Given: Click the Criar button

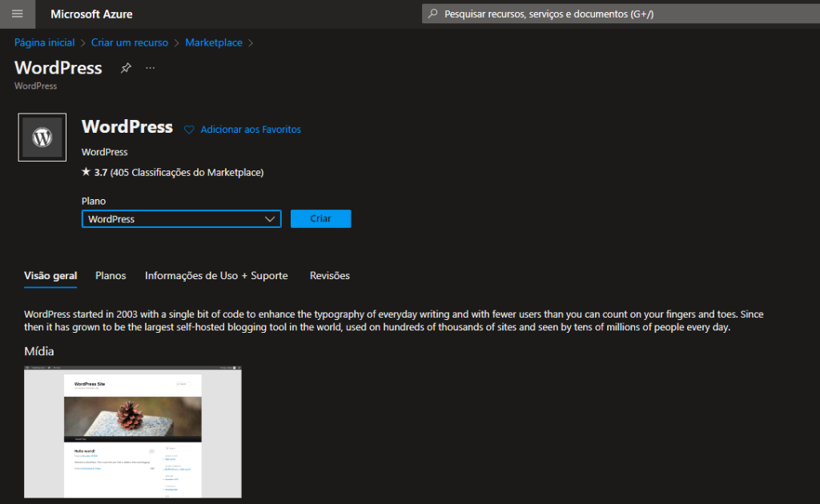Looking at the screenshot, I should [x=320, y=219].
